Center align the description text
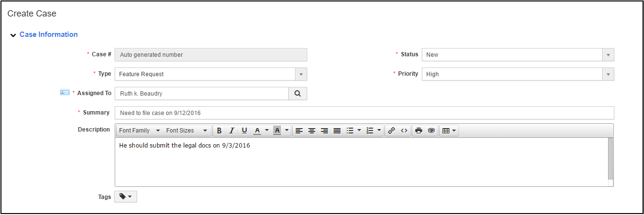644x215 pixels. (x=312, y=131)
